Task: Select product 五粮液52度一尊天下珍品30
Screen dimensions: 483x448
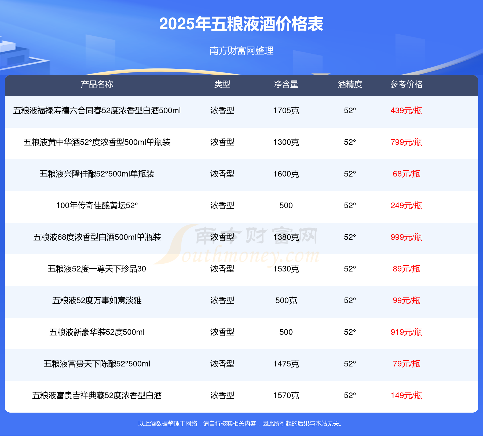Action: (97, 269)
